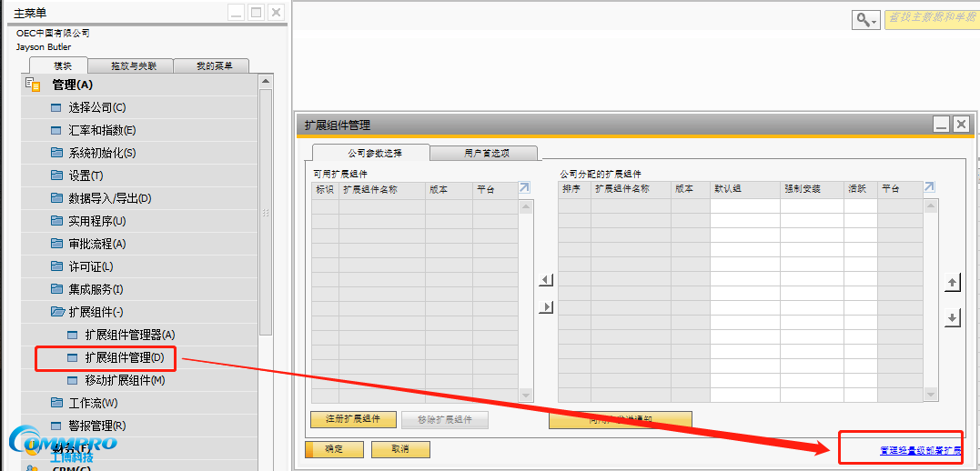The width and height of the screenshot is (980, 471).
Task: Click the magnifier search icon
Action: (863, 20)
